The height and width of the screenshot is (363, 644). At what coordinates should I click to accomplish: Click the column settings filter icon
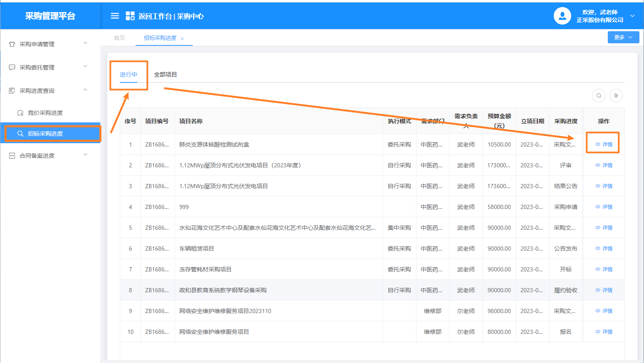pyautogui.click(x=616, y=96)
